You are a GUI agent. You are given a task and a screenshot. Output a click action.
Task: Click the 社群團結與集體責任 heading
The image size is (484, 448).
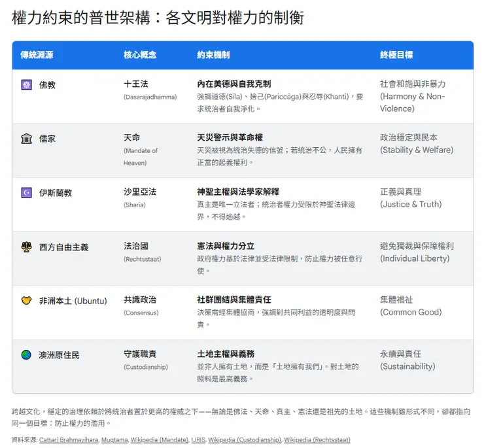(234, 300)
